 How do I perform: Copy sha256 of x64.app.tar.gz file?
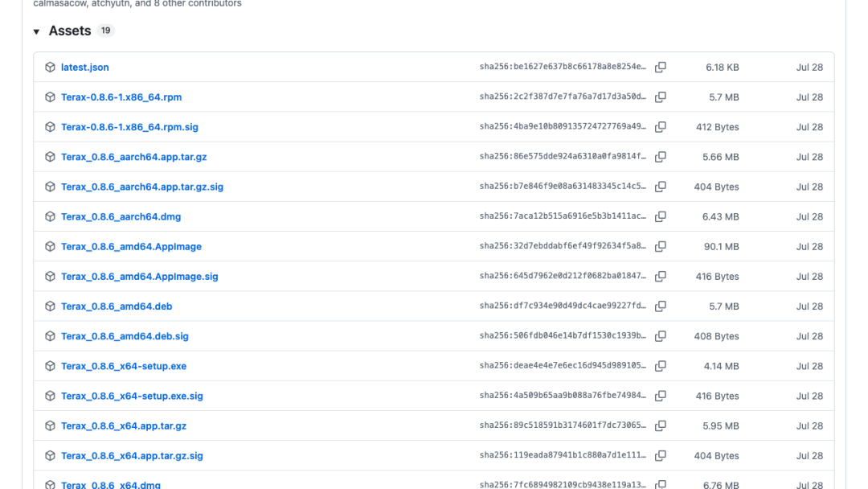[x=661, y=426]
